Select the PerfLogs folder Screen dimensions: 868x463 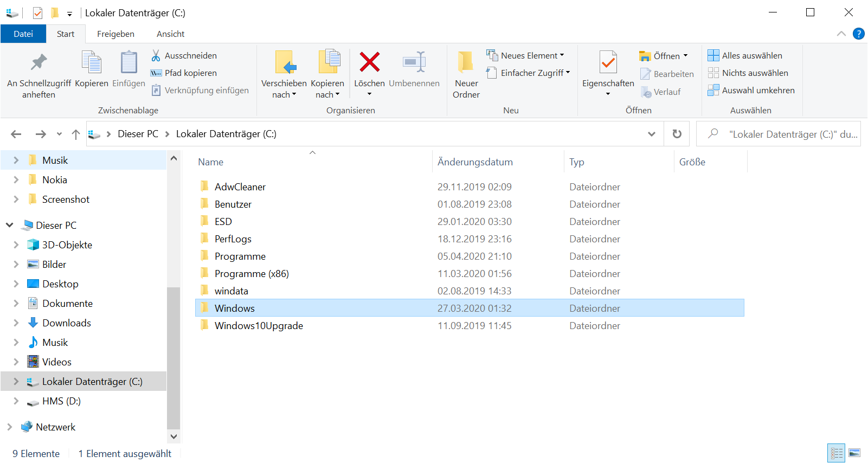tap(233, 239)
